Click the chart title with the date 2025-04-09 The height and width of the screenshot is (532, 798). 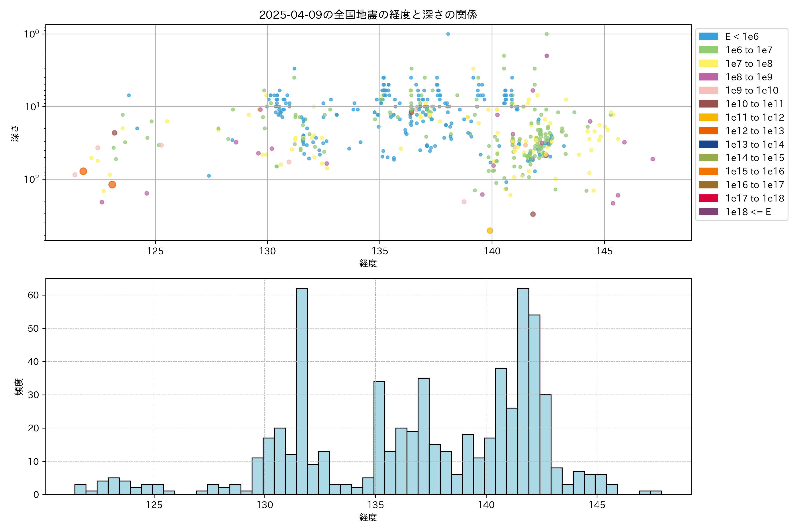click(x=368, y=15)
